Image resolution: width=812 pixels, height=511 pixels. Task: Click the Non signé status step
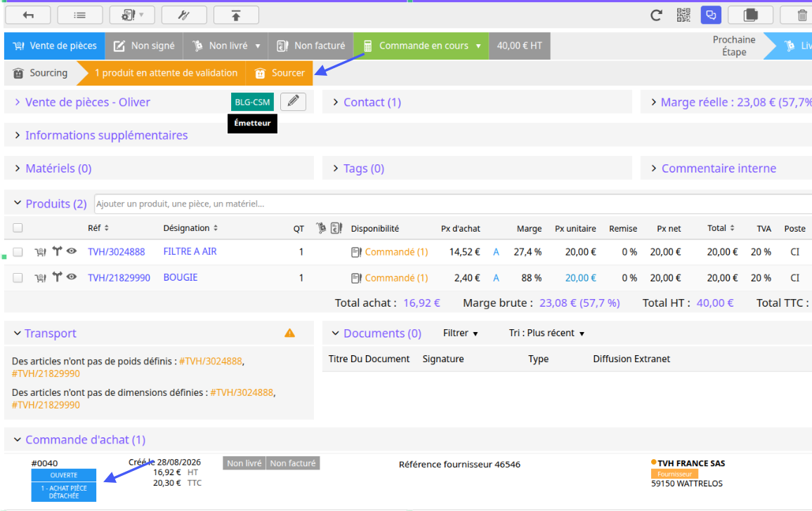pos(144,46)
